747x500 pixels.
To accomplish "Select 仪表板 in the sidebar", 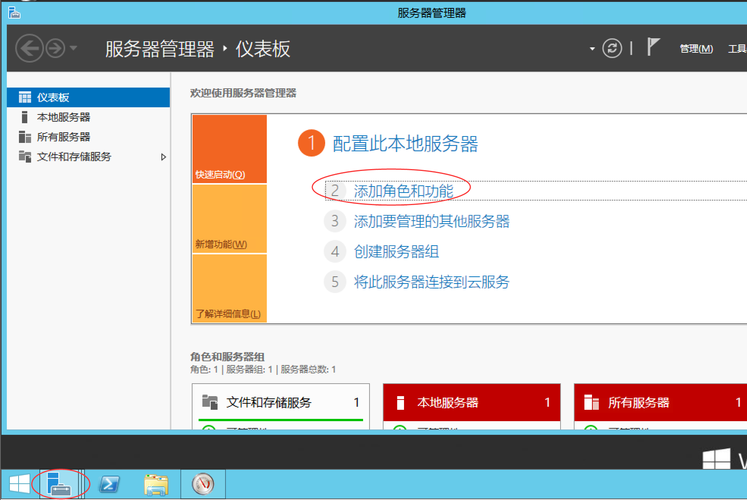I will pos(89,97).
